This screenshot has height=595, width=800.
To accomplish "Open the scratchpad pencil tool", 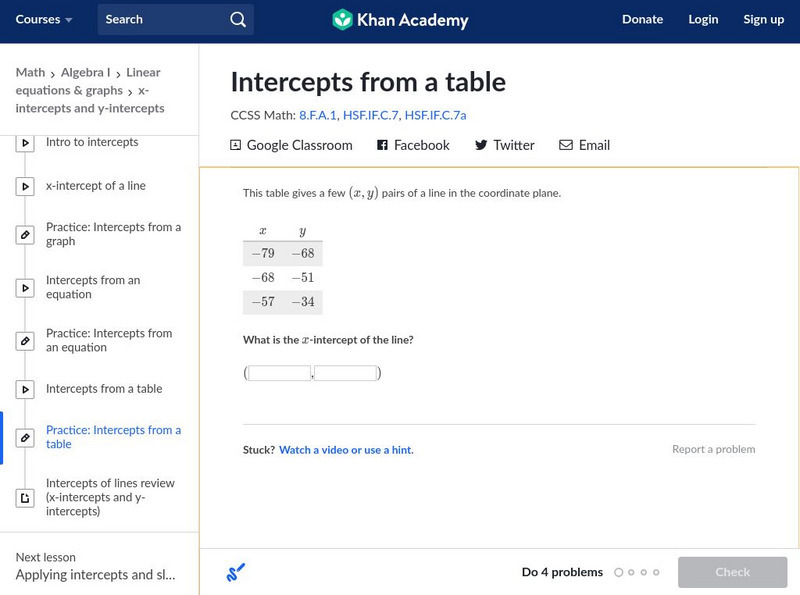I will pyautogui.click(x=236, y=573).
